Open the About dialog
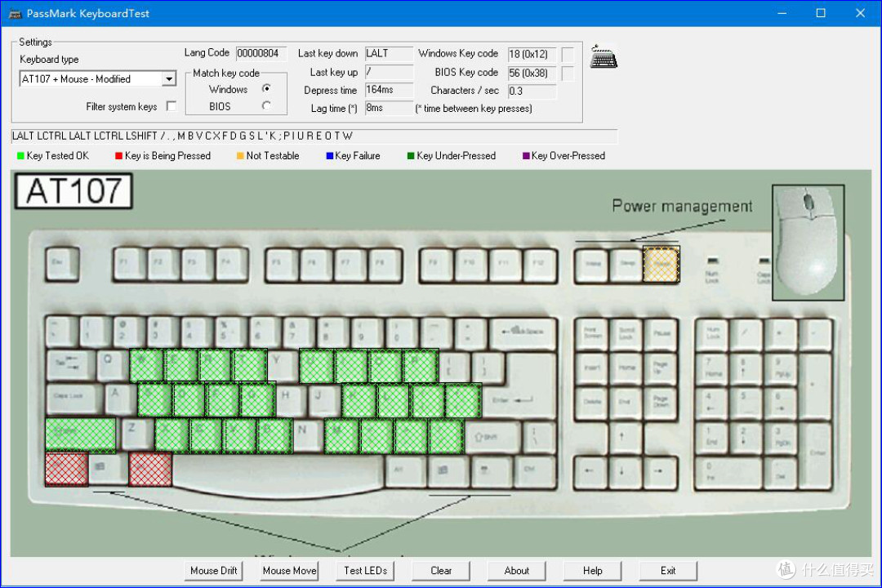 click(x=516, y=571)
